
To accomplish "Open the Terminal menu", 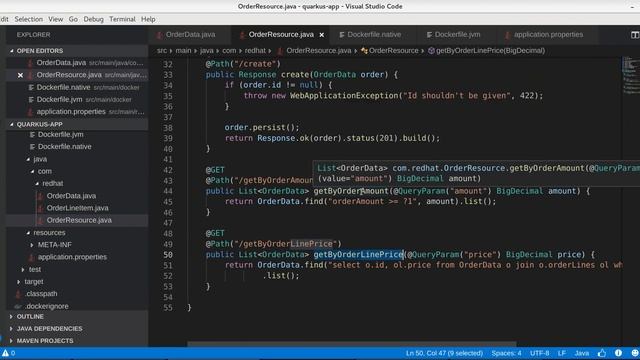I will (122, 19).
